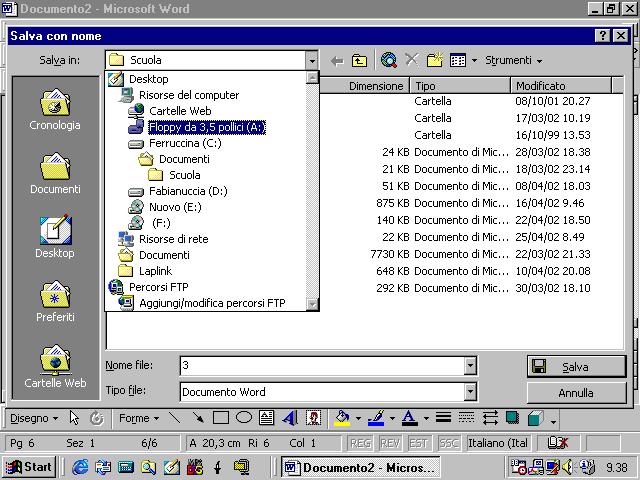The height and width of the screenshot is (480, 640).
Task: Click the Annulla button
Action: pyautogui.click(x=576, y=393)
